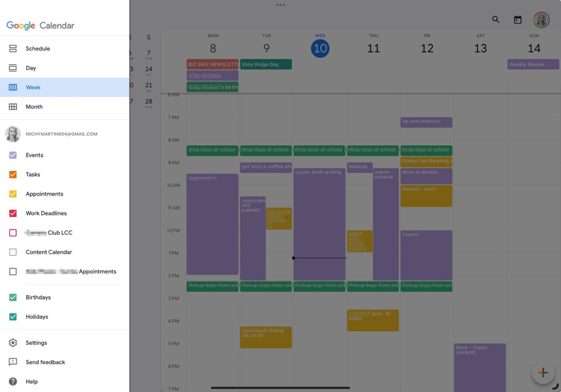The width and height of the screenshot is (561, 392).
Task: Enable the Club LCC calendar checkbox
Action: (x=13, y=232)
